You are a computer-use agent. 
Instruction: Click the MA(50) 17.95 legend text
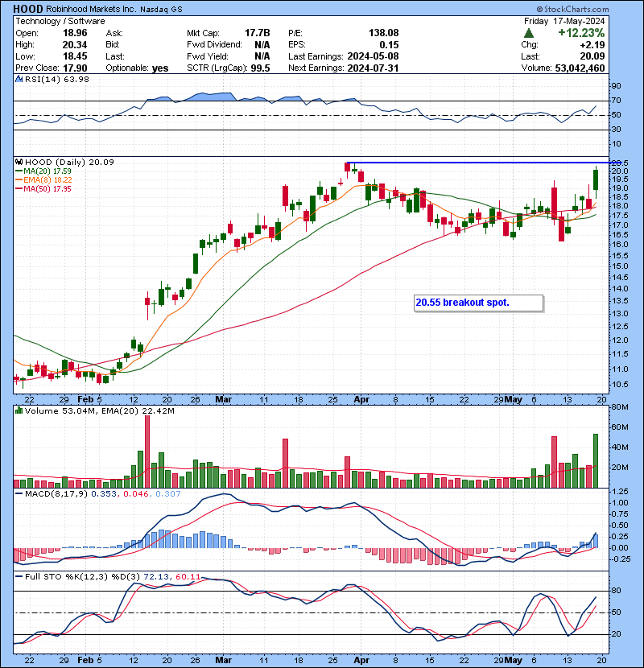click(x=47, y=189)
